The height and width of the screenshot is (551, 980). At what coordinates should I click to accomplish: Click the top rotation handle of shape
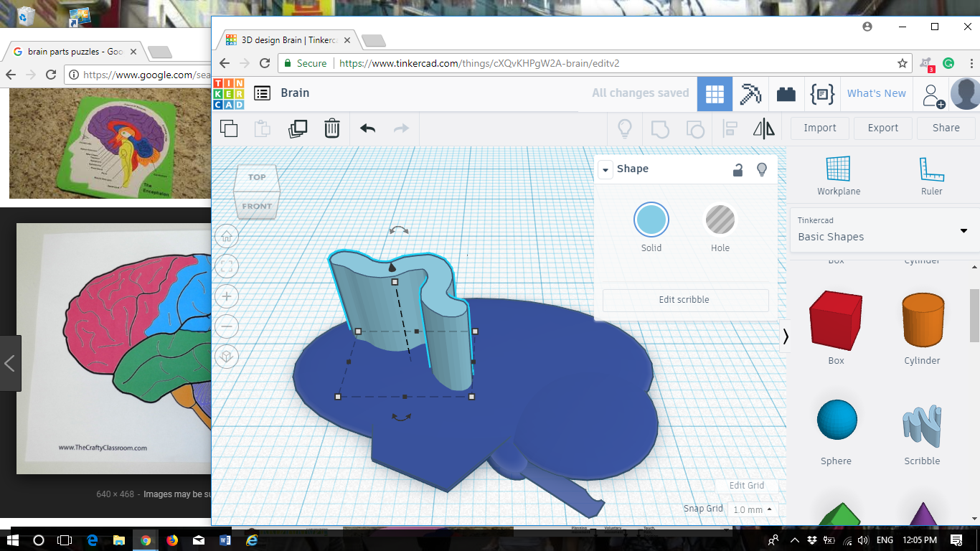(399, 230)
